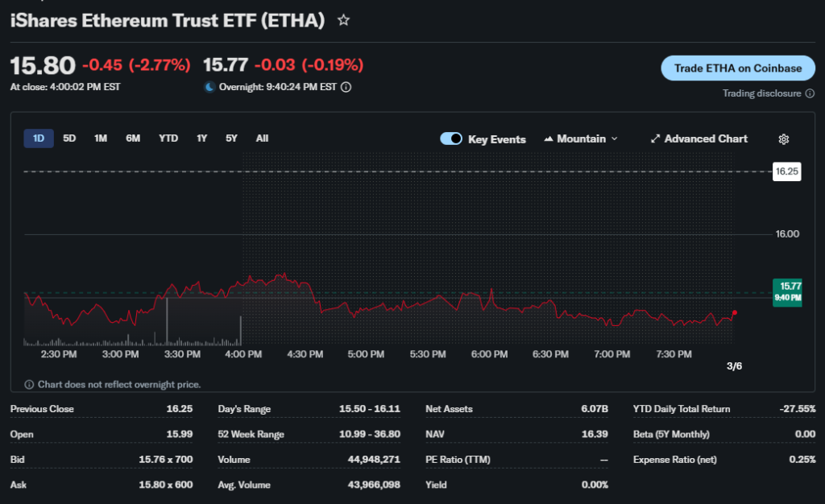The image size is (825, 504).
Task: Click the 16.25 previous close price marker
Action: click(x=786, y=171)
